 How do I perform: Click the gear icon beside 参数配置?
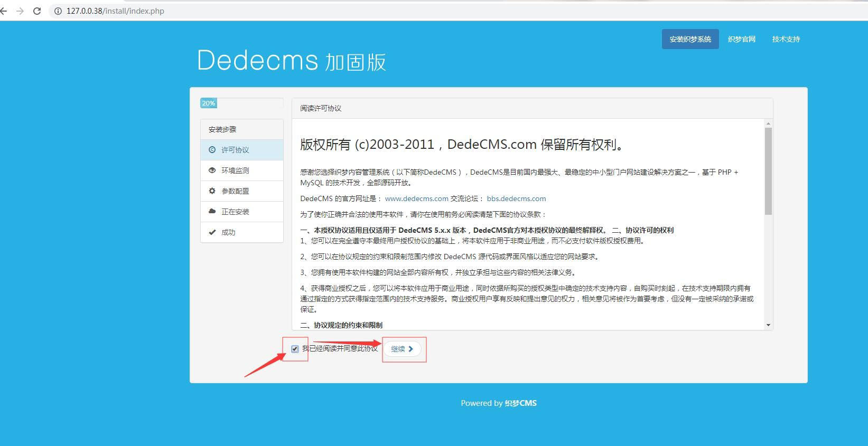(x=212, y=191)
